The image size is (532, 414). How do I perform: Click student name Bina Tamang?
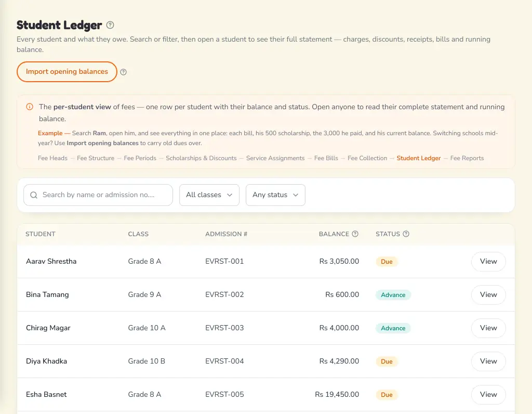pyautogui.click(x=47, y=294)
